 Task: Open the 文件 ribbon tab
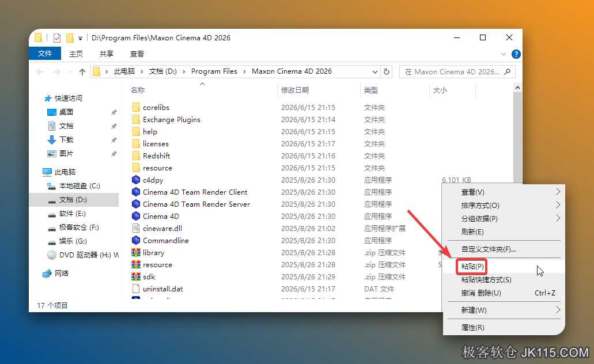pyautogui.click(x=45, y=54)
